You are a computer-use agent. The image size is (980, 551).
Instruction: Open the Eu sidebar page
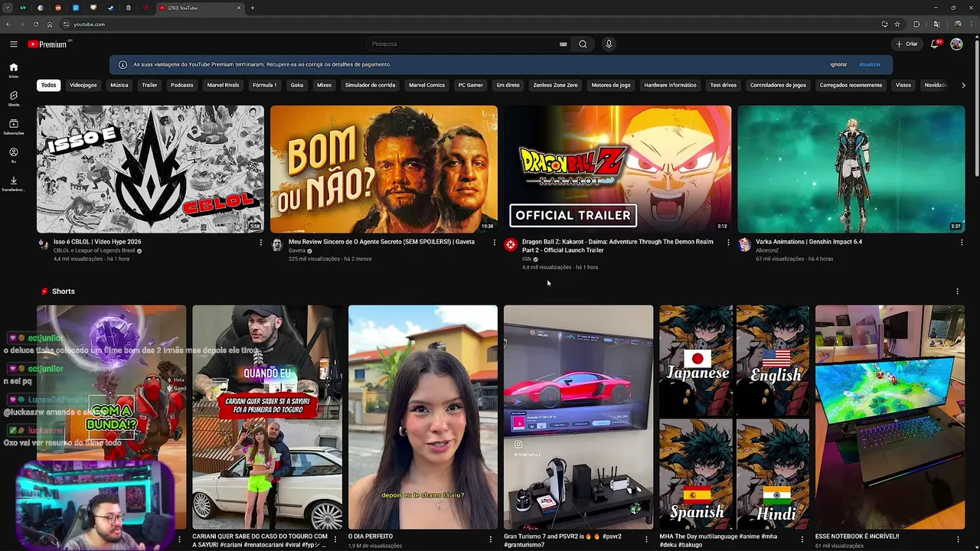coord(14,155)
